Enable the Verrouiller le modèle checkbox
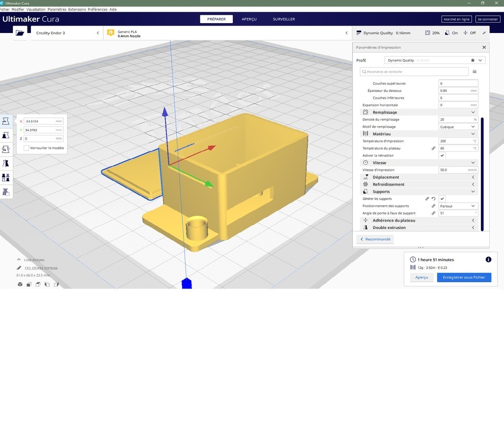Viewport: 504px width, 443px height. [x=27, y=148]
